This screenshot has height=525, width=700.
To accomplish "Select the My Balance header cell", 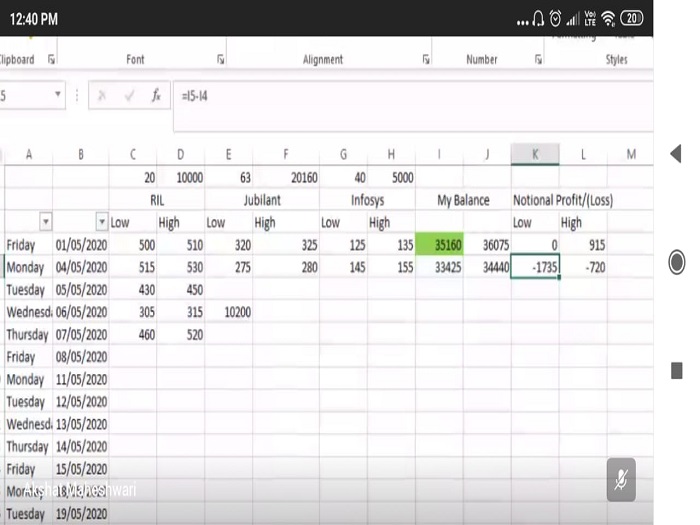I will (x=463, y=200).
